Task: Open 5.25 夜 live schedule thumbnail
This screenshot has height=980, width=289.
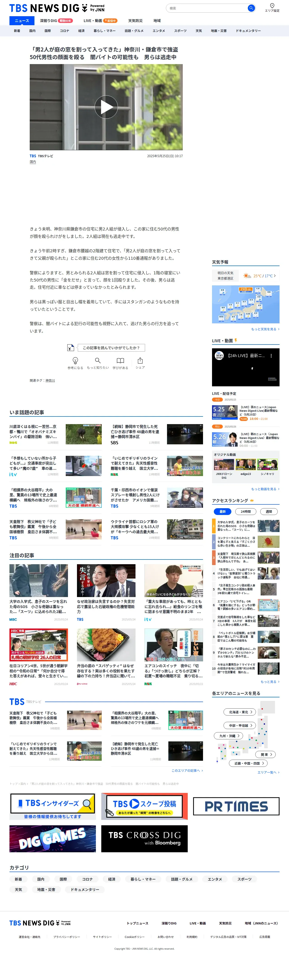Action: 225,412
